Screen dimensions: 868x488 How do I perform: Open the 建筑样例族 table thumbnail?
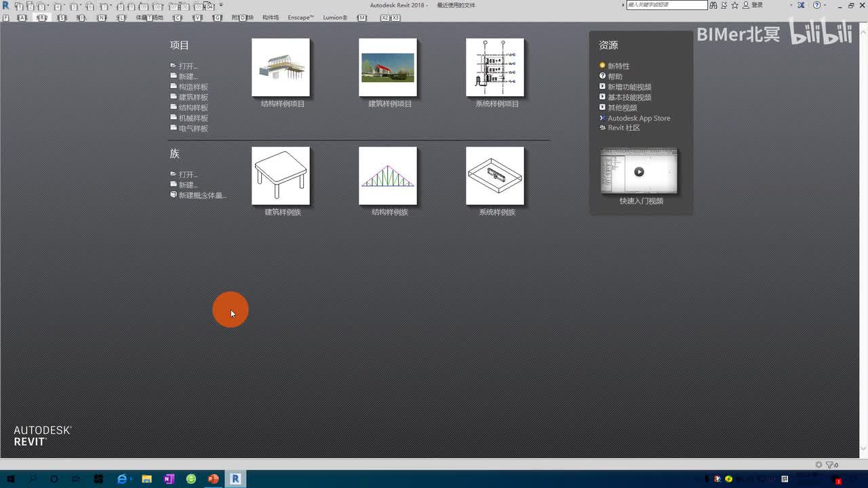tap(281, 176)
